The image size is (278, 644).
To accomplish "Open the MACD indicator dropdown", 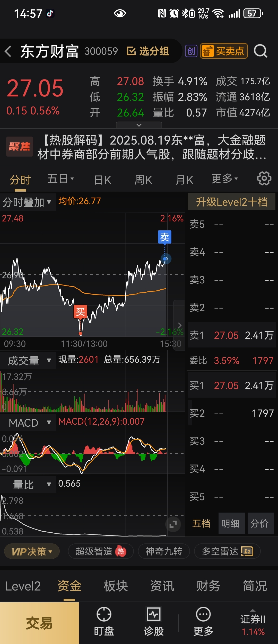I will [x=28, y=423].
